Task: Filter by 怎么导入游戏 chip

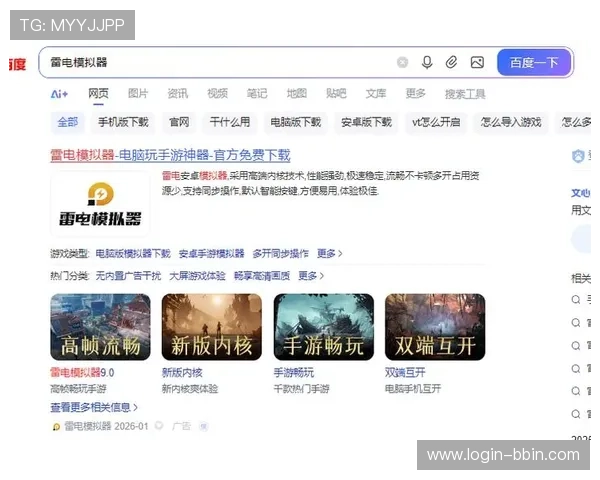Action: (x=511, y=122)
